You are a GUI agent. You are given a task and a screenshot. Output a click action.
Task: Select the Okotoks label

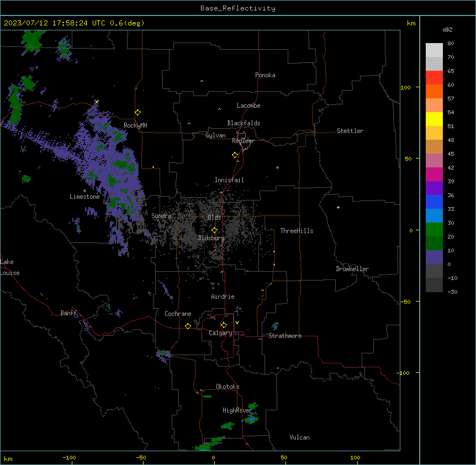(228, 387)
